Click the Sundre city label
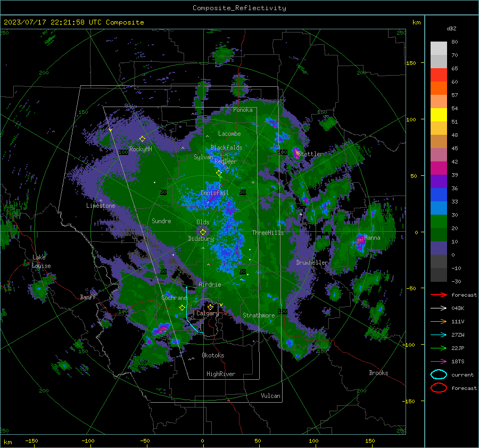 click(161, 221)
